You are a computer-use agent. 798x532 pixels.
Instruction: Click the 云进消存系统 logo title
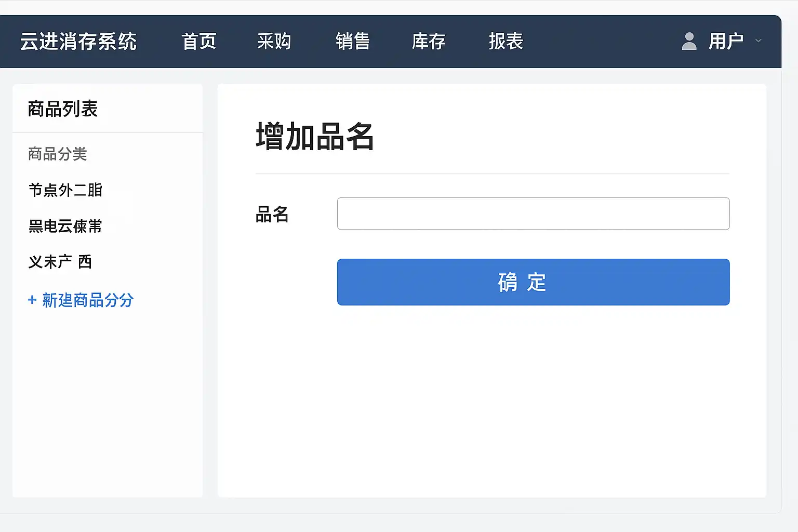click(78, 41)
